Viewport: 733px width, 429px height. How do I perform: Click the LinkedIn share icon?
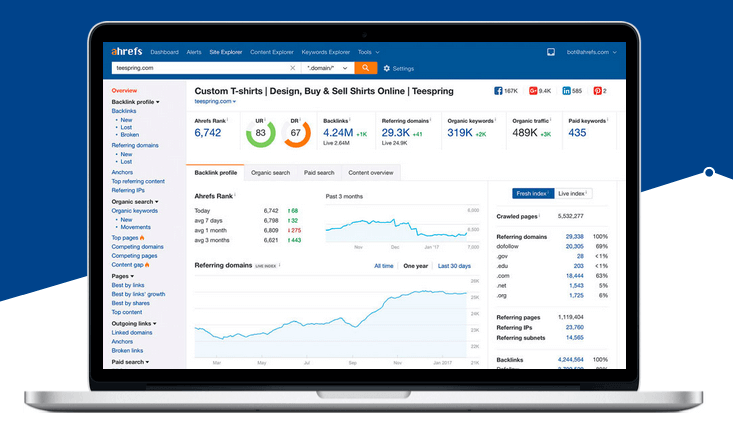coord(566,91)
